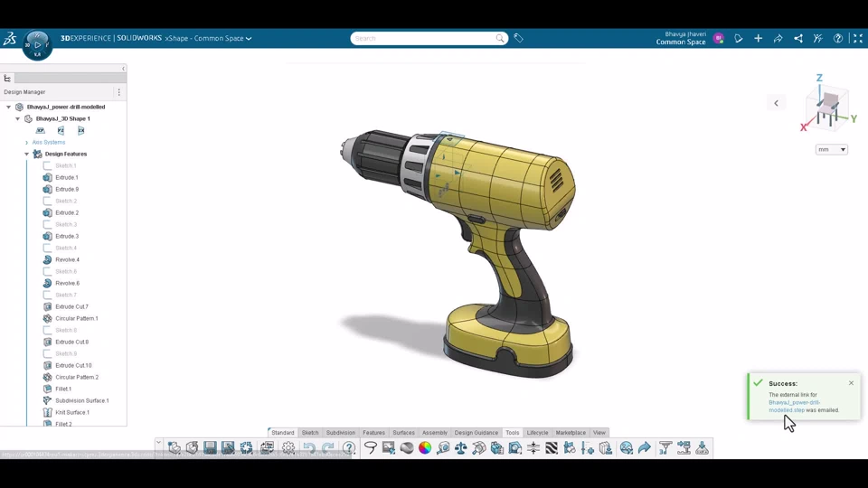Click the Save floppy disk icon
Image resolution: width=868 pixels, height=488 pixels.
pos(210,447)
